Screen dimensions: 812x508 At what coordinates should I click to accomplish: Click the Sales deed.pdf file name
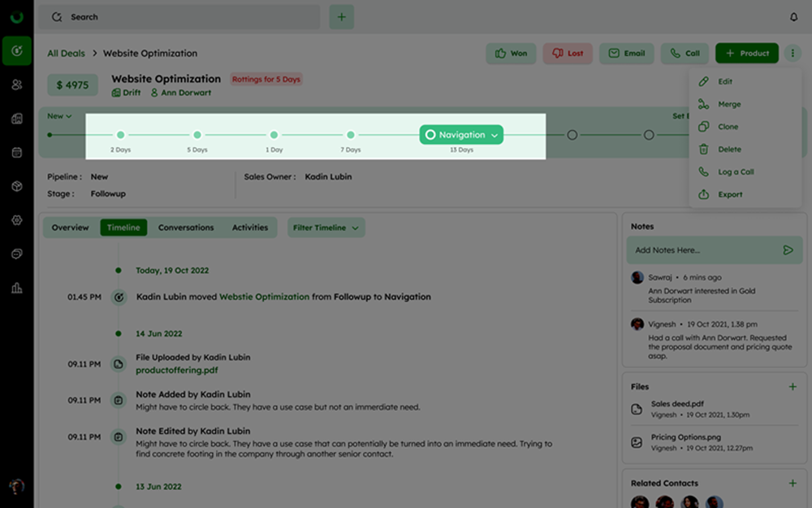[x=677, y=404]
